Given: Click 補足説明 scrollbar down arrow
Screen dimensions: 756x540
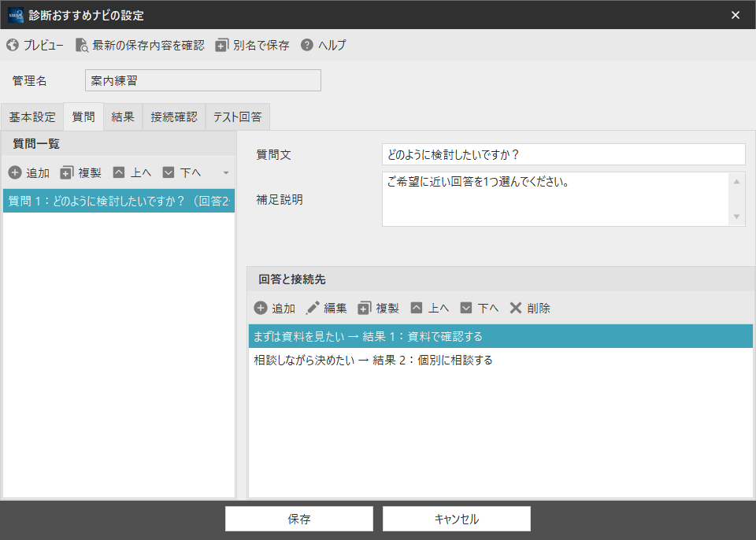Looking at the screenshot, I should 736,216.
